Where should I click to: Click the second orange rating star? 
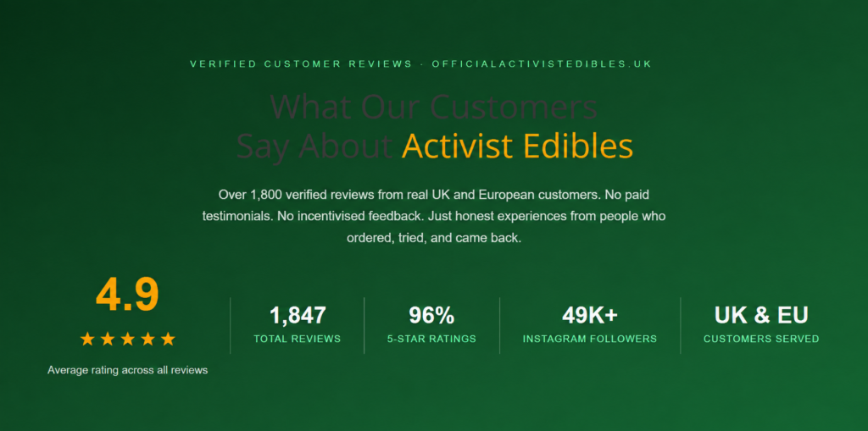click(x=108, y=340)
